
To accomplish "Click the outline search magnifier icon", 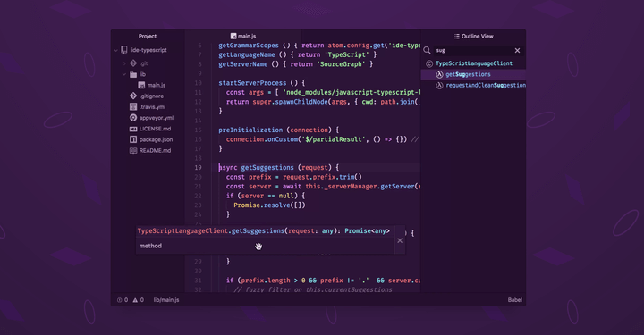I will click(x=428, y=50).
